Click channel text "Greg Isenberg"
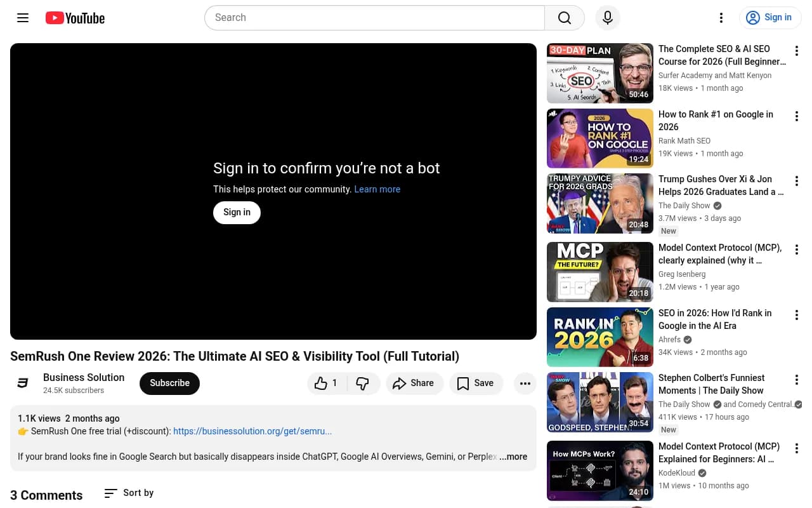Viewport: 812px width, 508px height. pos(682,274)
